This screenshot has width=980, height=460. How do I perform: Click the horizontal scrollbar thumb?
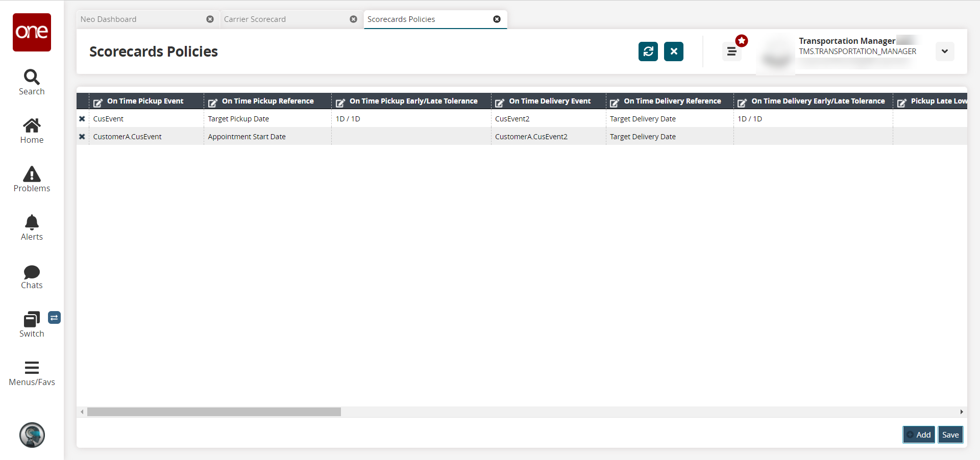[214, 412]
